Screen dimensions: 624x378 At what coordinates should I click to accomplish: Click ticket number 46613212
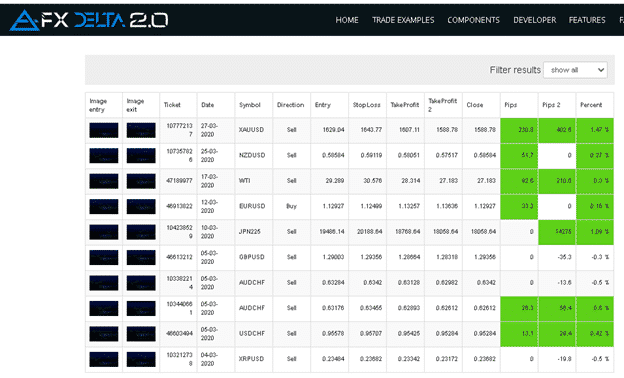pos(179,257)
